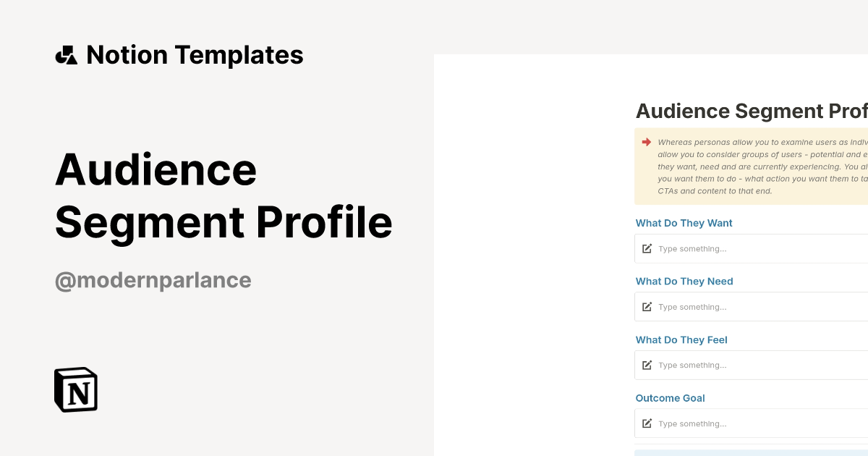Open the Outcome Goal section heading
The height and width of the screenshot is (456, 868).
click(670, 398)
